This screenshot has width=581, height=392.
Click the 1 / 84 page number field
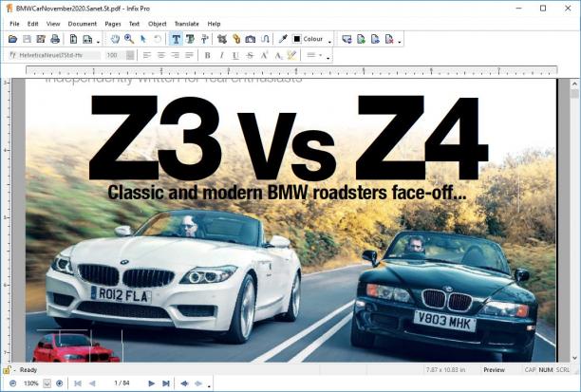[122, 383]
